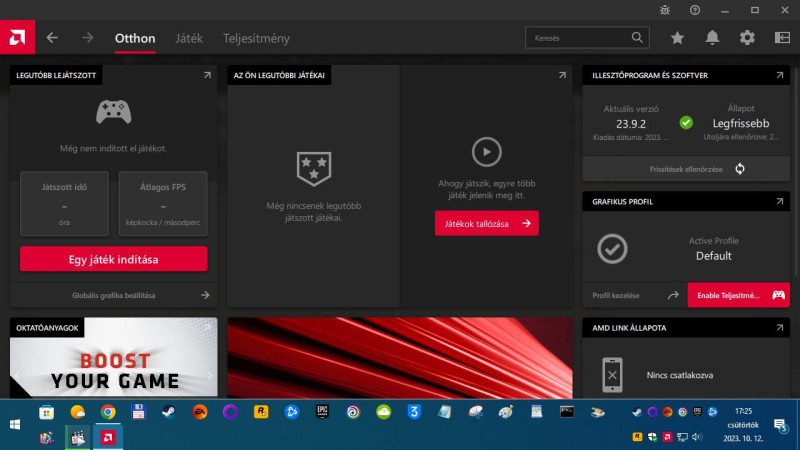Click the Legfrissebb status text
Image resolution: width=800 pixels, height=450 pixels.
tap(741, 123)
